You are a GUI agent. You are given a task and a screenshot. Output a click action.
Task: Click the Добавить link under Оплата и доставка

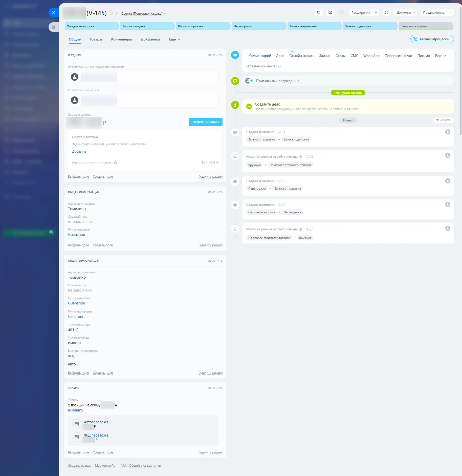[x=79, y=152]
